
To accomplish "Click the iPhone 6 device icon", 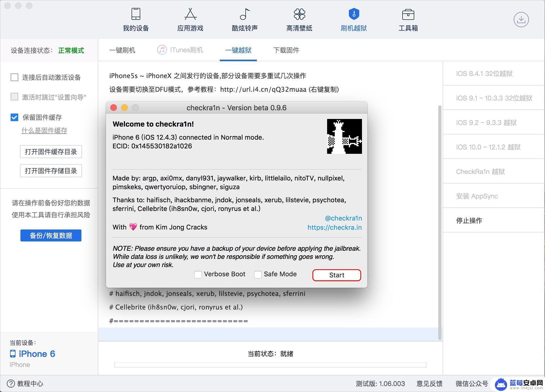I will point(13,354).
